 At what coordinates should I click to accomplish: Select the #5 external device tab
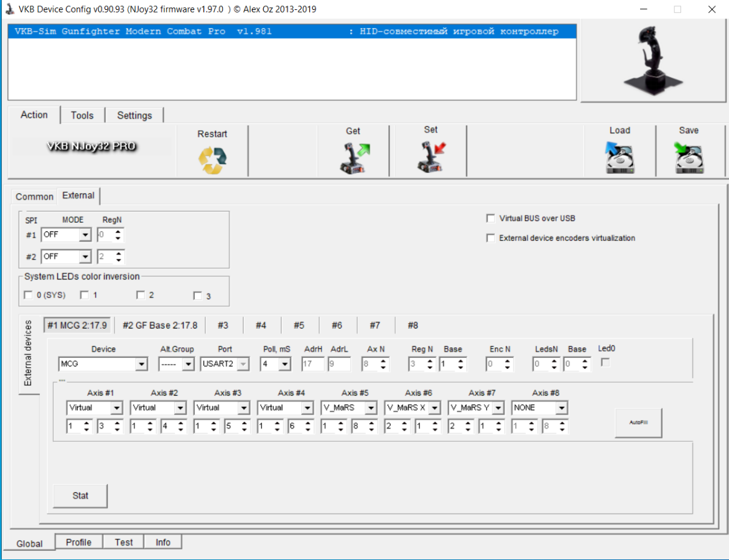(299, 325)
